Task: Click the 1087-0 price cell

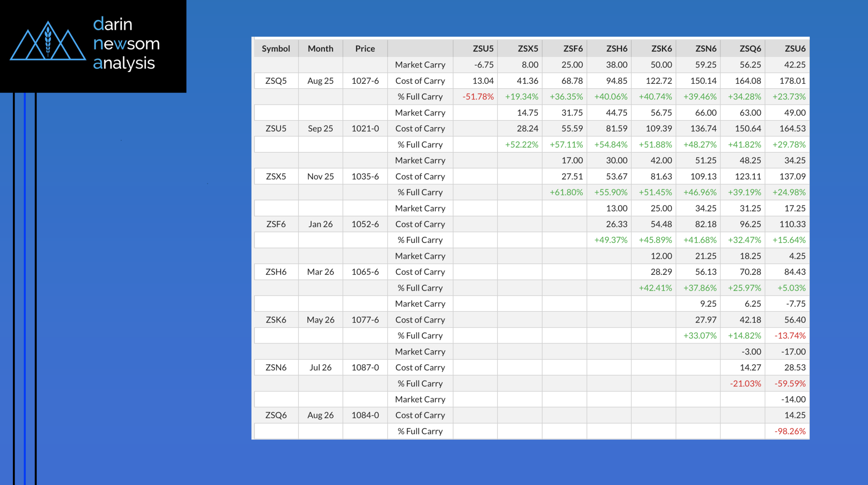Action: pos(365,368)
